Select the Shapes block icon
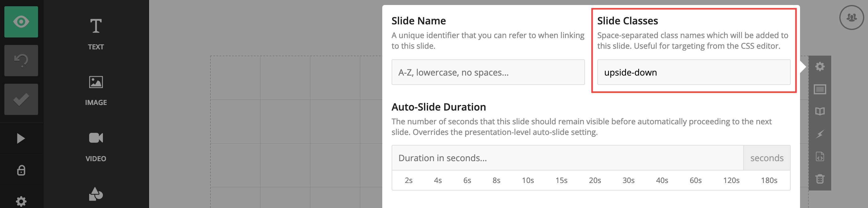 96,194
